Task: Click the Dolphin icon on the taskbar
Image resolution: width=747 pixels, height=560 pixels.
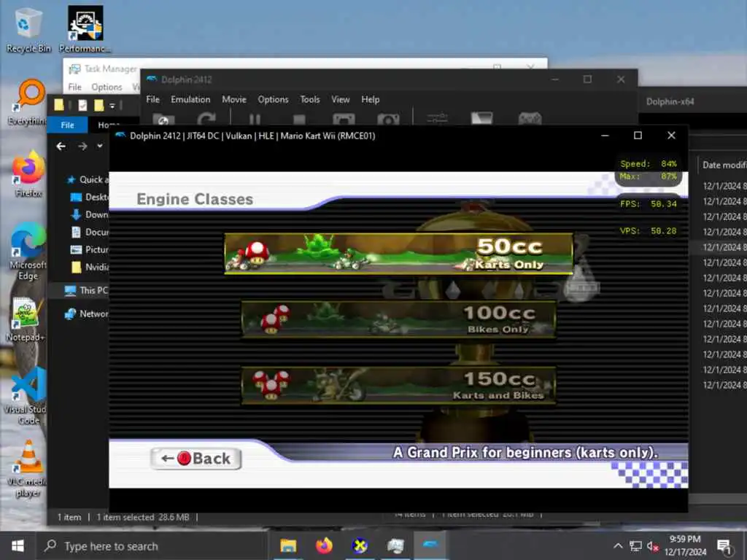Action: (430, 545)
